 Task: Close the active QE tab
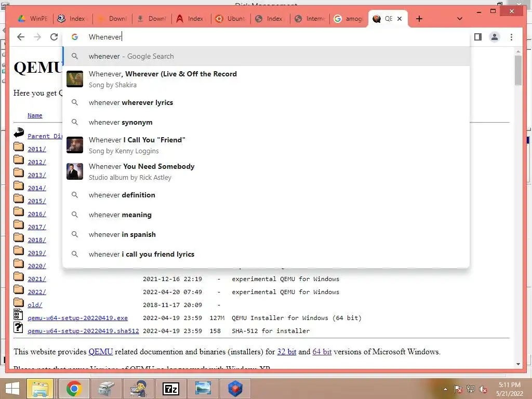(400, 19)
